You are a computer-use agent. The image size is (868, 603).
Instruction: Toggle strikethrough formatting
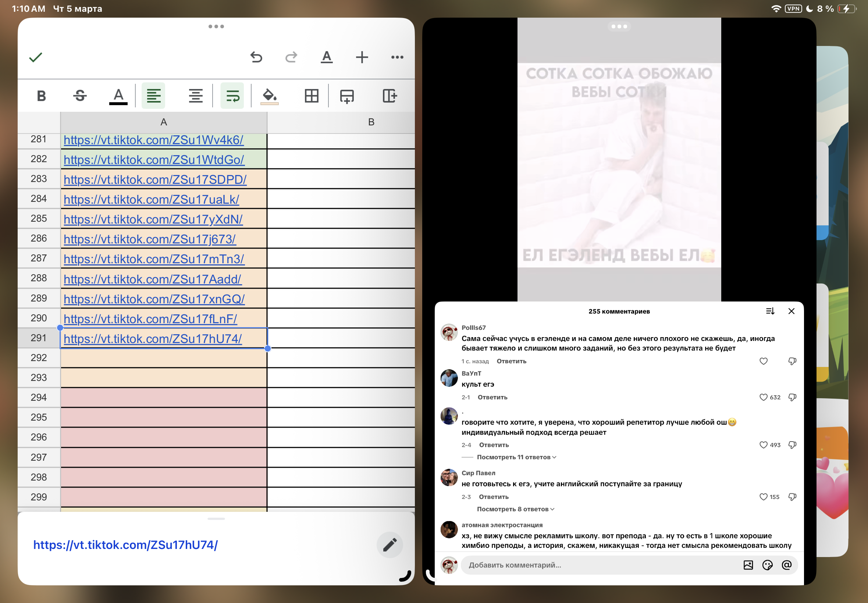pyautogui.click(x=80, y=96)
